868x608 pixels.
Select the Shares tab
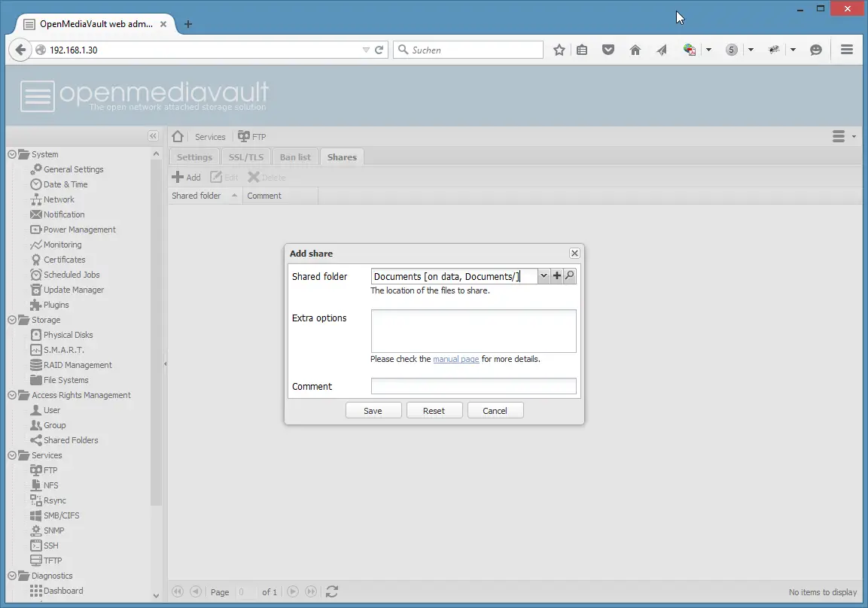[342, 157]
